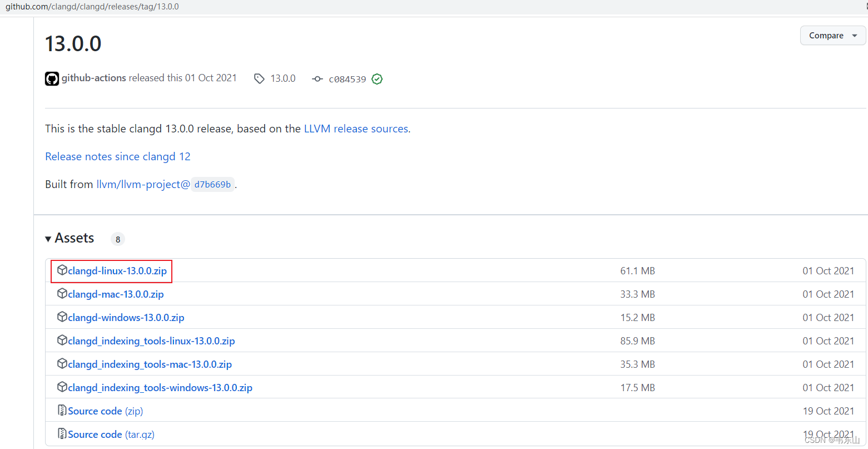Click package icon for clangd_indexing_tools-mac-13.0.0.zip
The image size is (868, 449).
point(62,364)
